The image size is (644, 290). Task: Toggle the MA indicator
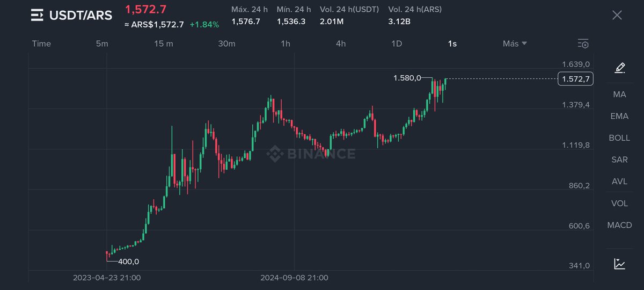[x=619, y=94]
